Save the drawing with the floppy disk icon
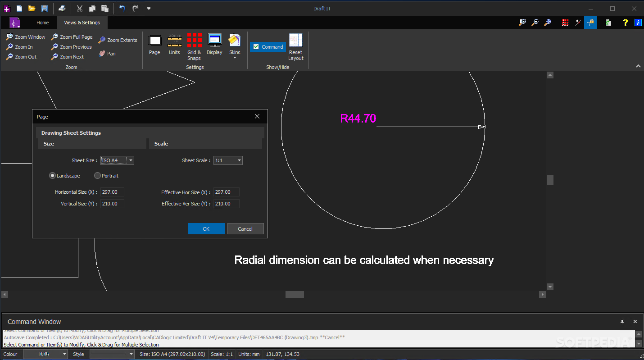 tap(45, 9)
